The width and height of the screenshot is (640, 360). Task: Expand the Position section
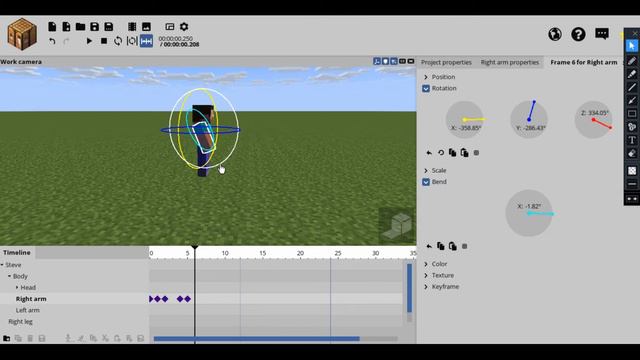click(426, 77)
